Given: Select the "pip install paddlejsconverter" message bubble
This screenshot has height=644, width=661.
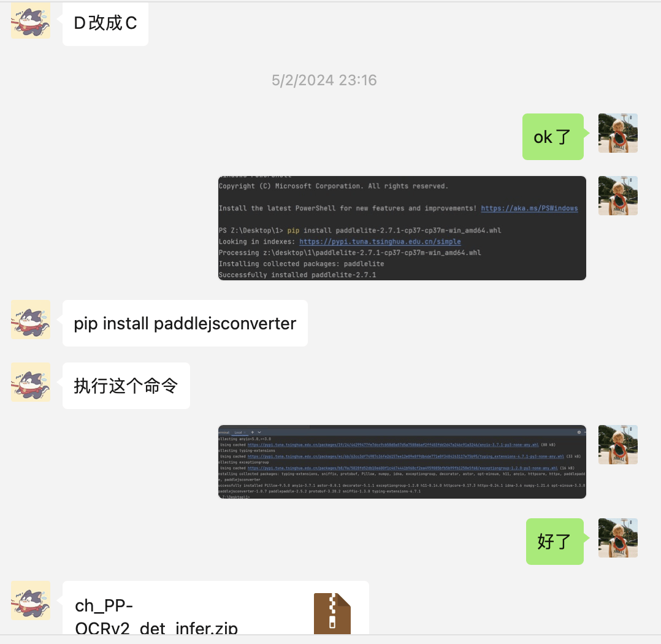Looking at the screenshot, I should click(x=185, y=323).
